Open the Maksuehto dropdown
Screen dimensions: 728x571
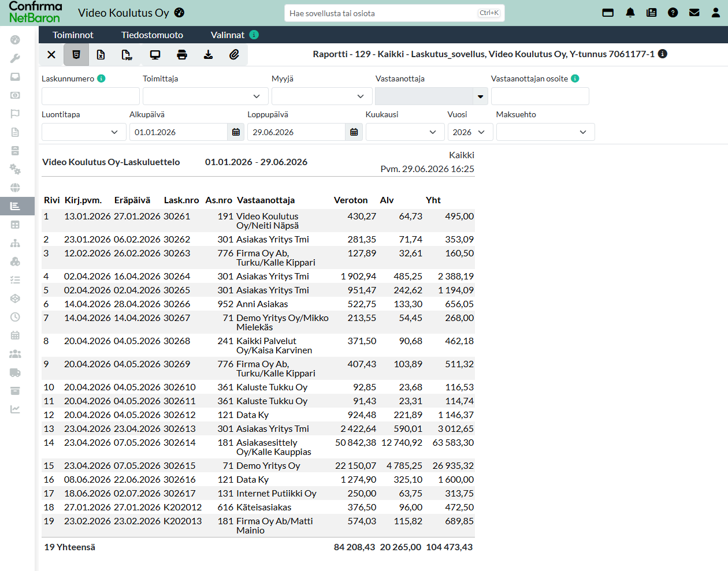pos(545,132)
